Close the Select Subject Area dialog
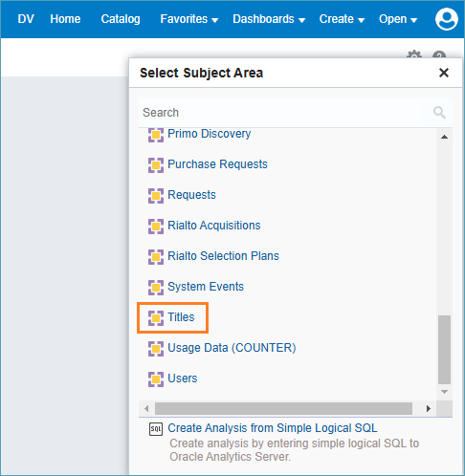Image resolution: width=465 pixels, height=476 pixels. coord(444,73)
